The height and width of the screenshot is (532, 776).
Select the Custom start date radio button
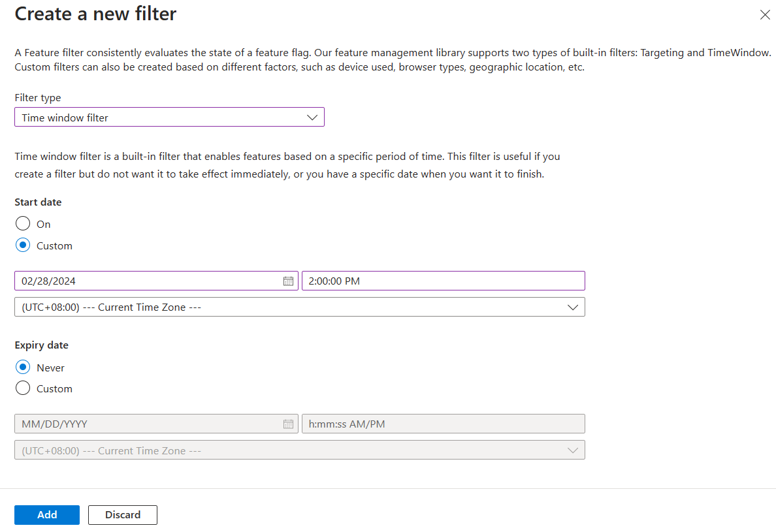point(23,245)
